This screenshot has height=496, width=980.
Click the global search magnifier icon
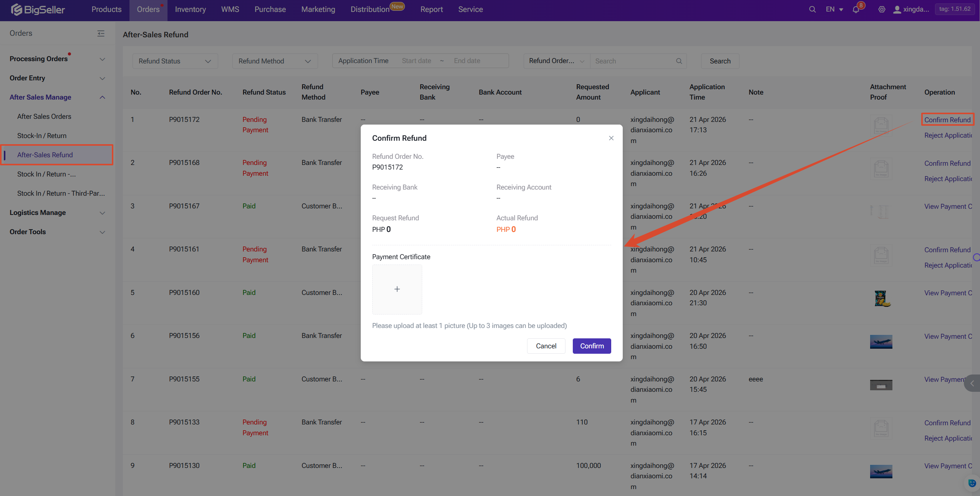click(x=812, y=9)
